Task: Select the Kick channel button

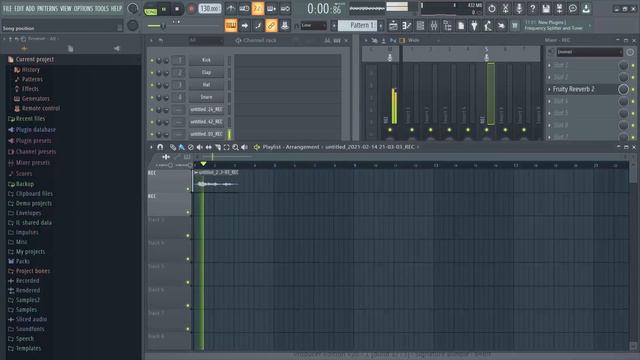Action: (206, 60)
